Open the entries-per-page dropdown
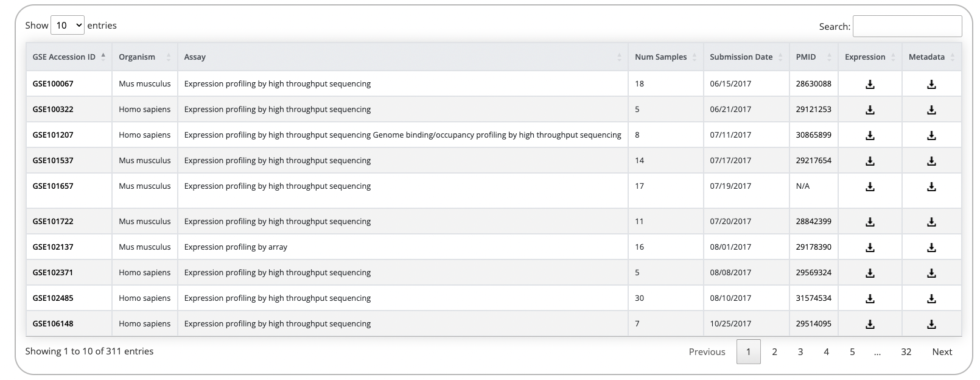Viewport: 980px width, 380px height. click(68, 26)
